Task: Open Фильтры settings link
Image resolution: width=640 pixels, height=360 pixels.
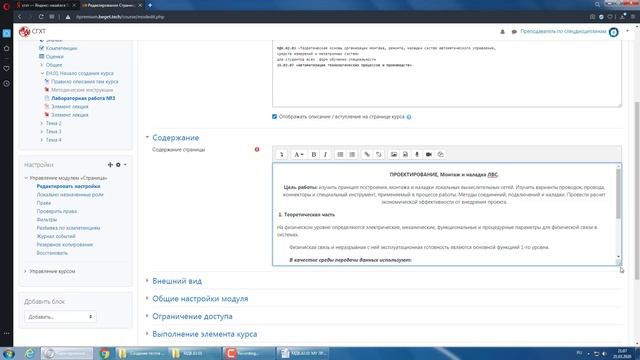Action: pos(47,220)
